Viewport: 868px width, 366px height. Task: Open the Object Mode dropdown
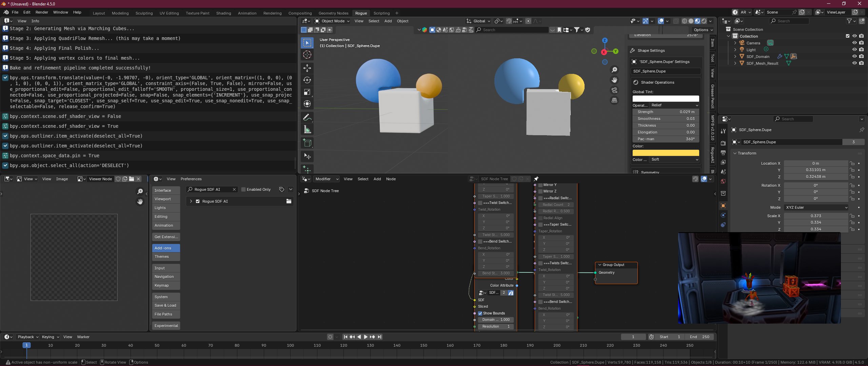click(332, 21)
